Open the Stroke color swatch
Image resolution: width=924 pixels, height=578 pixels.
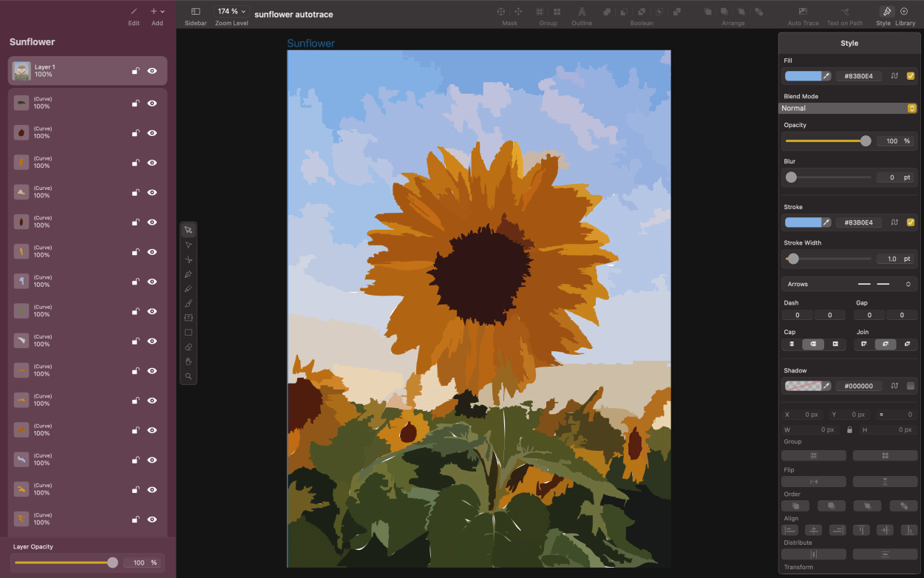tap(803, 222)
